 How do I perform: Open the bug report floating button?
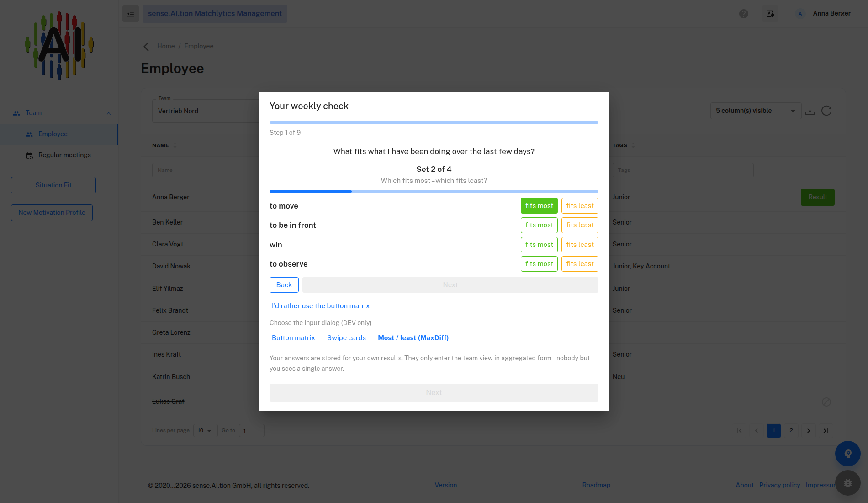click(848, 483)
